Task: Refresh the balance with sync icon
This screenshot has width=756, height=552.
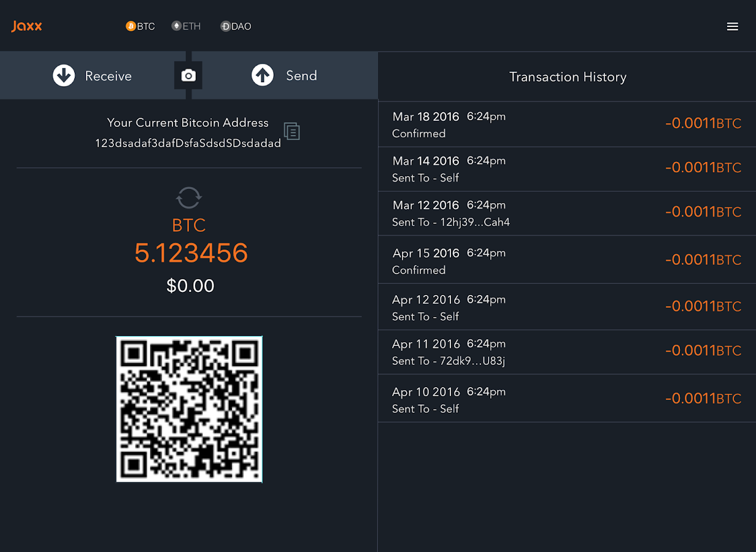Action: click(188, 198)
